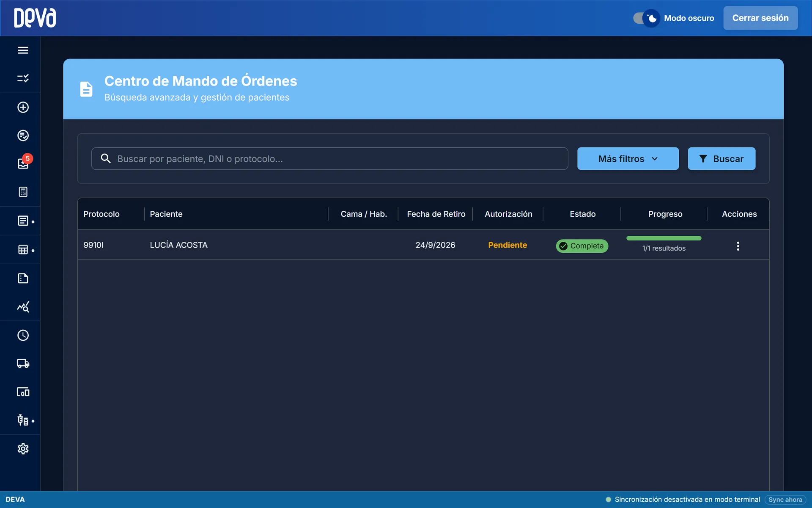Viewport: 812px width, 508px height.
Task: Open row actions three-dot menu
Action: click(x=738, y=246)
